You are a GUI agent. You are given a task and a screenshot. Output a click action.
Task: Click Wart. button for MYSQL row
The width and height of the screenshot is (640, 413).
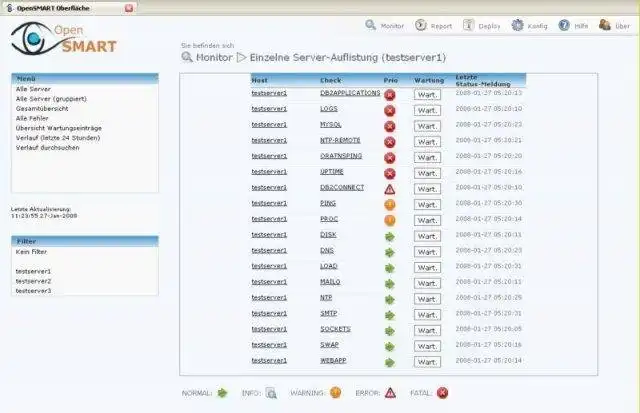(x=427, y=126)
